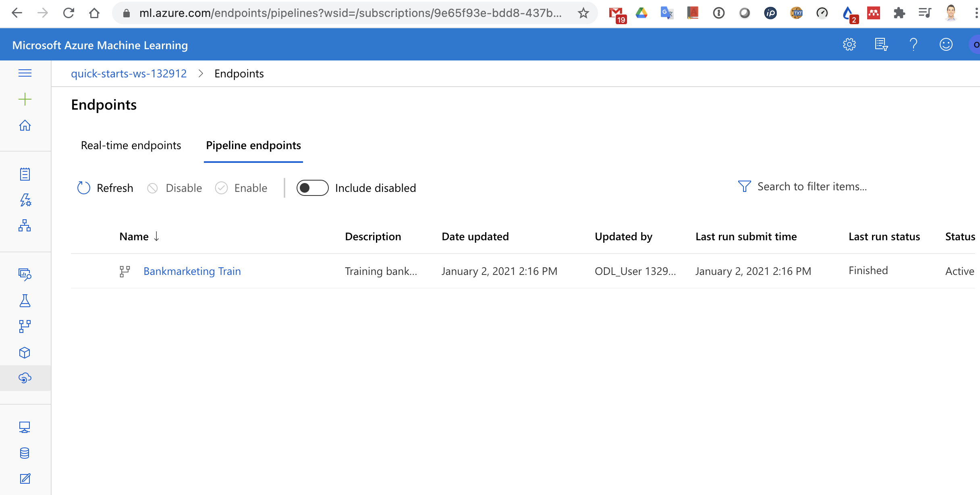Click the Refresh button
The image size is (980, 495).
[x=105, y=188]
